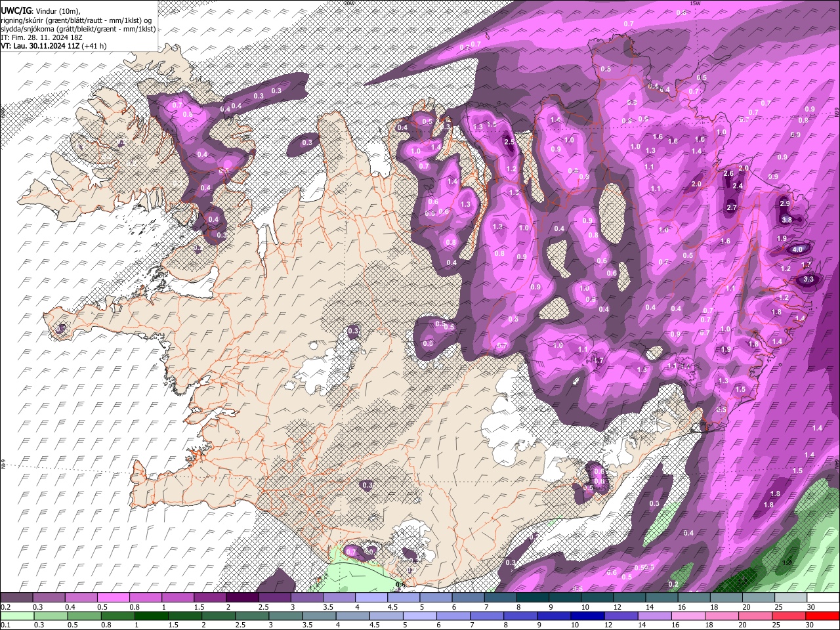Click the '2.5' value in the northern fjord area

pyautogui.click(x=509, y=142)
